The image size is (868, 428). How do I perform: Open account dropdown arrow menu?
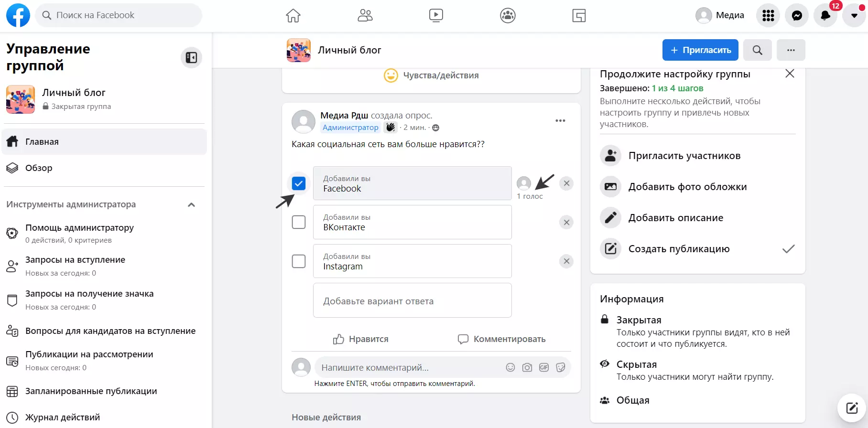tap(854, 16)
